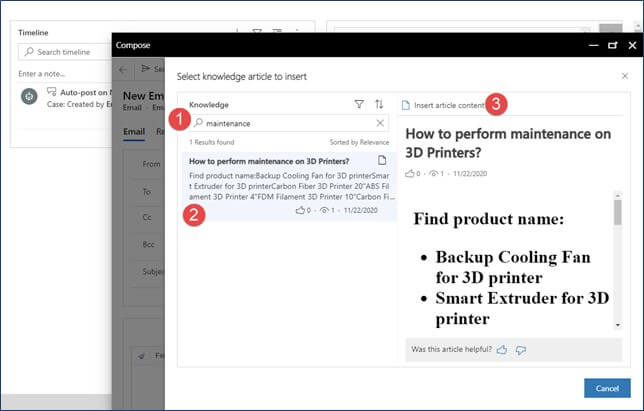Click the Cancel button
The width and height of the screenshot is (644, 411).
click(x=607, y=388)
